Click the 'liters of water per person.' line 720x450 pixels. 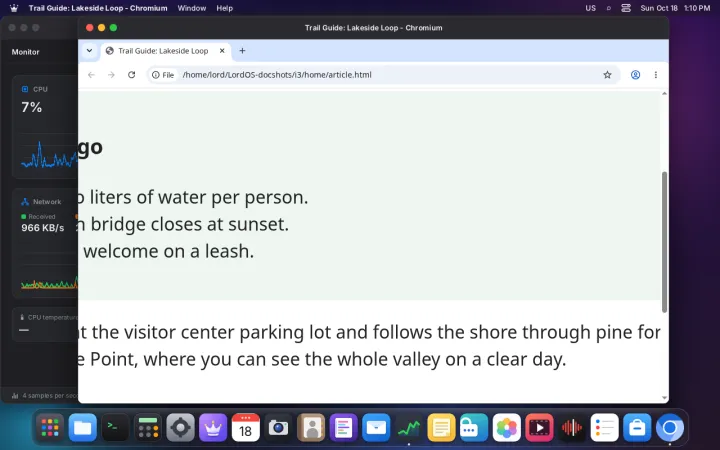pos(199,197)
